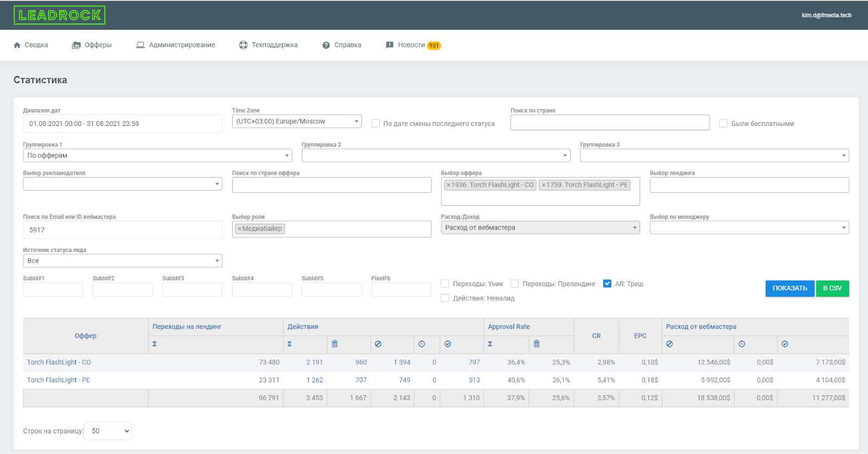Open the Torch FlashLight - CO offer link
The width and height of the screenshot is (868, 454).
[59, 362]
